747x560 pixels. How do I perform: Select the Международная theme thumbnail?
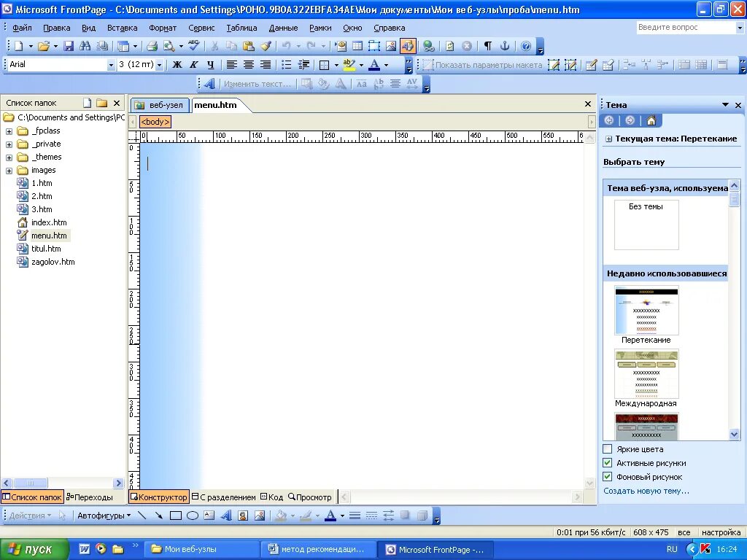tap(646, 374)
